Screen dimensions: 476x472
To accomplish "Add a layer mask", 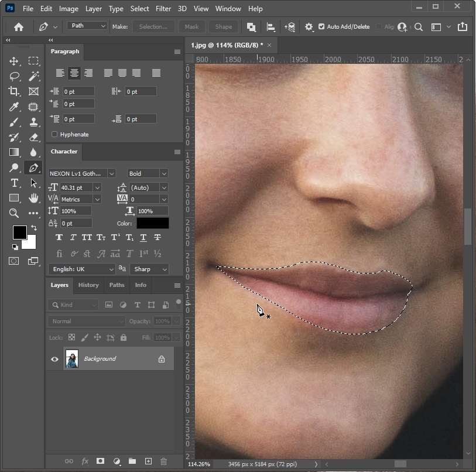I will coord(101,461).
